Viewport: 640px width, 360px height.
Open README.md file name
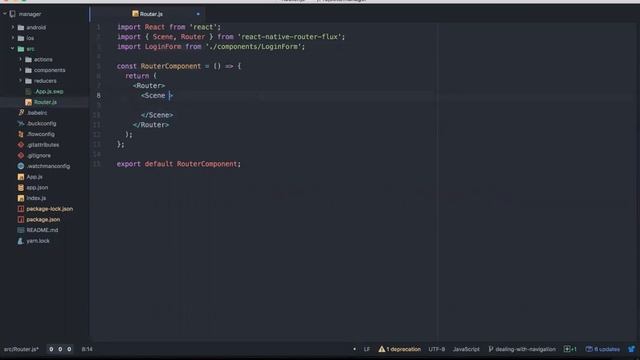(x=42, y=230)
